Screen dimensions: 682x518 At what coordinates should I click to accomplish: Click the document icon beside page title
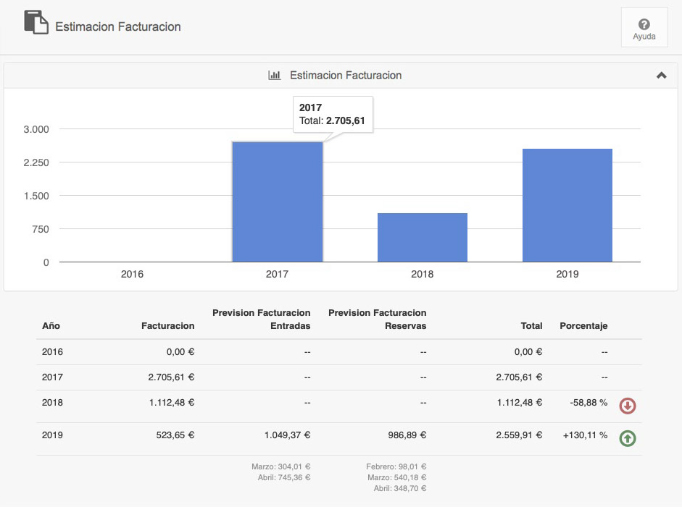[x=36, y=24]
